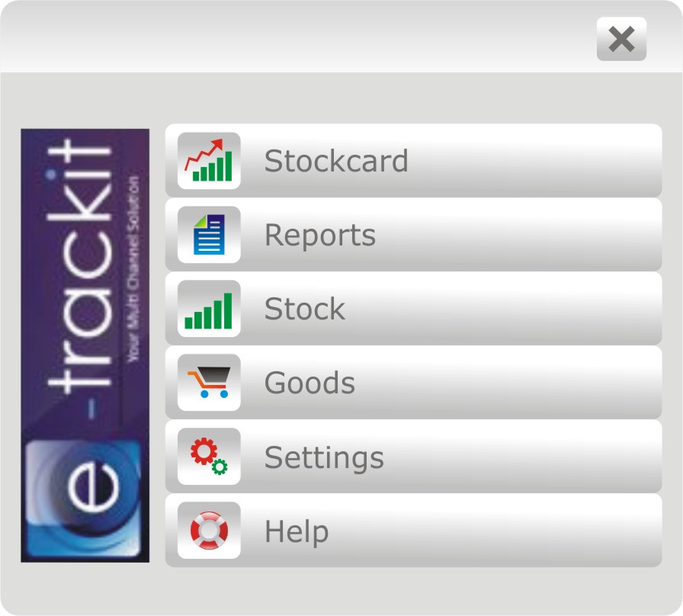683x616 pixels.
Task: Click the Reports document icon
Action: pos(209,234)
